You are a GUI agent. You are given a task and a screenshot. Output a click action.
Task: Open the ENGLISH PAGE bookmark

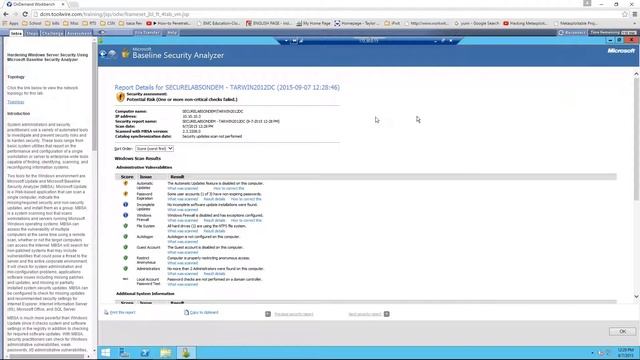(269, 23)
